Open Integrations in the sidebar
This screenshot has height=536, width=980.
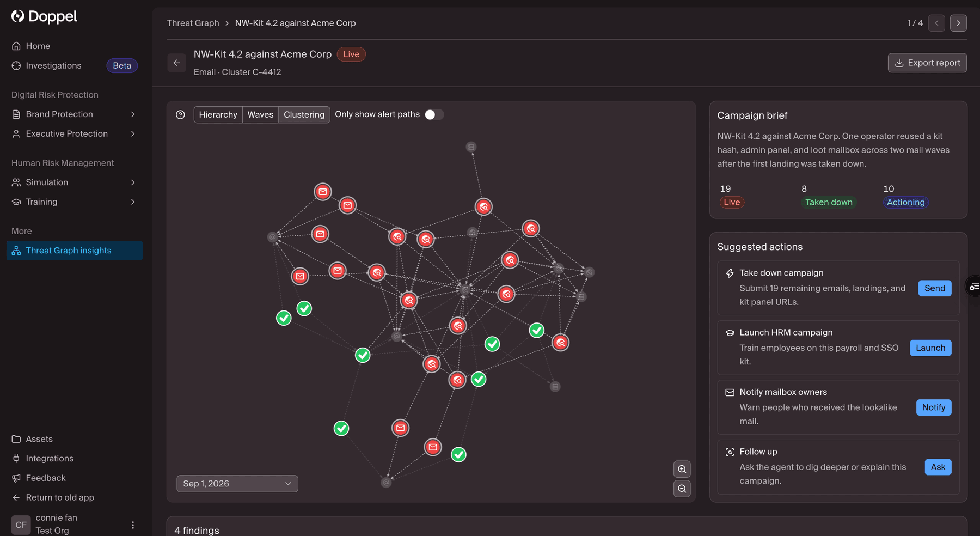74,459
